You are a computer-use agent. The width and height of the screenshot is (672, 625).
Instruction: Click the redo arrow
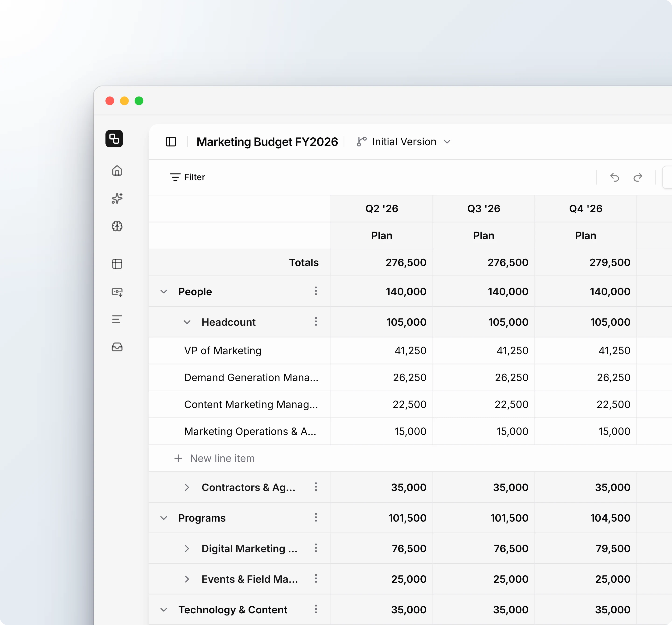637,177
